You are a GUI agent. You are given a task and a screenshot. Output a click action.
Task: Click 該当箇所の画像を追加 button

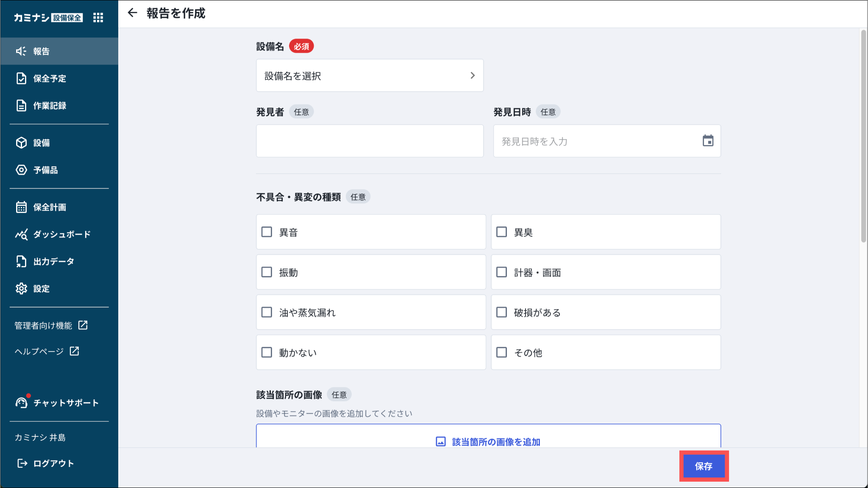[x=488, y=441]
